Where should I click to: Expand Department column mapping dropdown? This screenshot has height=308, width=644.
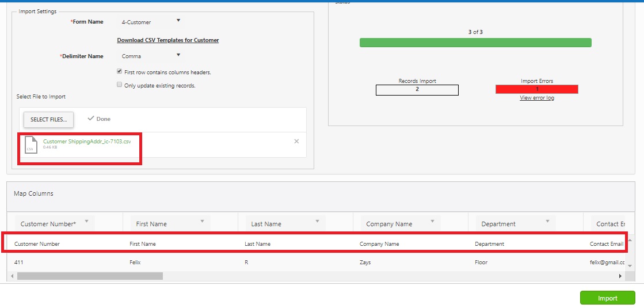[547, 222]
